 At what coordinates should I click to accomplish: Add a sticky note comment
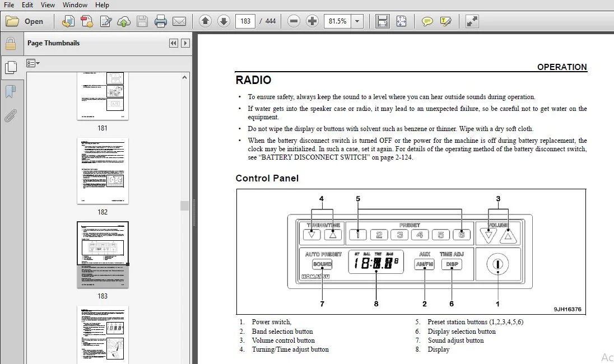pyautogui.click(x=427, y=21)
